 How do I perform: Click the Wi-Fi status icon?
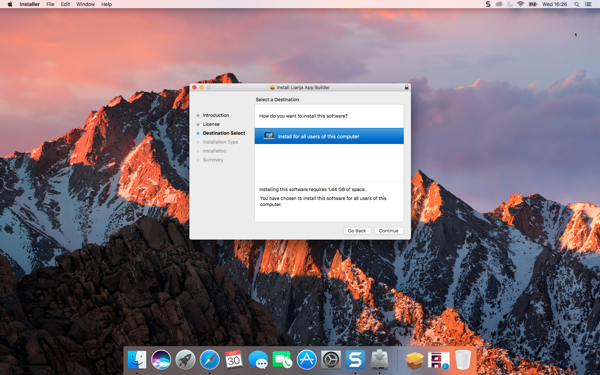pos(520,4)
